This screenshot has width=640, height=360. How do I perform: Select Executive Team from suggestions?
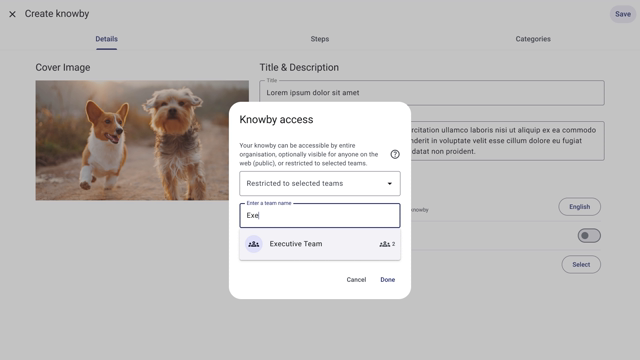click(320, 244)
